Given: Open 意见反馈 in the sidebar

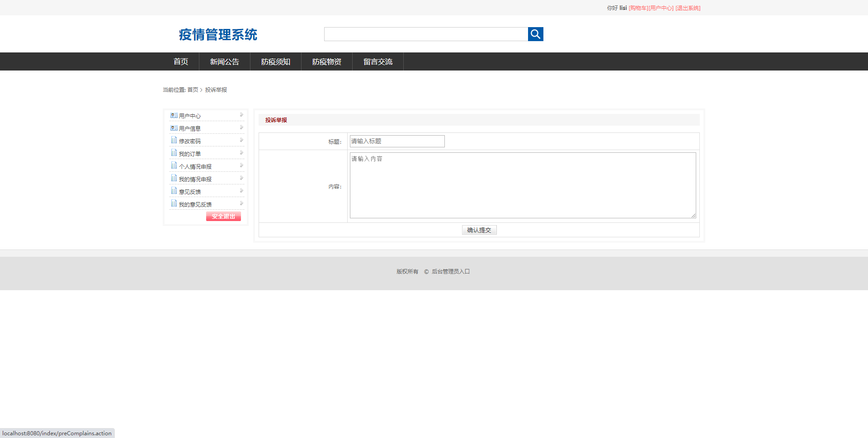Looking at the screenshot, I should 190,192.
